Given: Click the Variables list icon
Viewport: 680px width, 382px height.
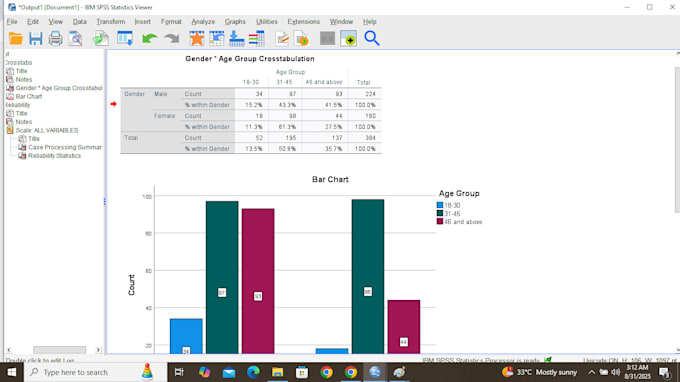Looking at the screenshot, I should tap(257, 39).
